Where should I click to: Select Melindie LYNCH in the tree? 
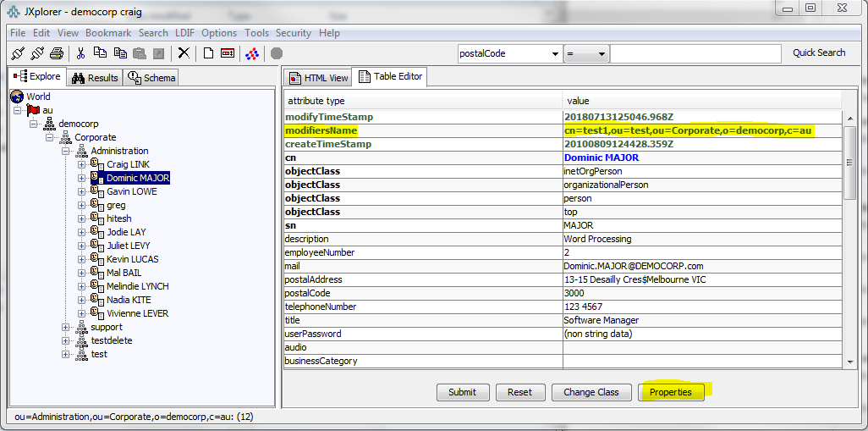(137, 286)
